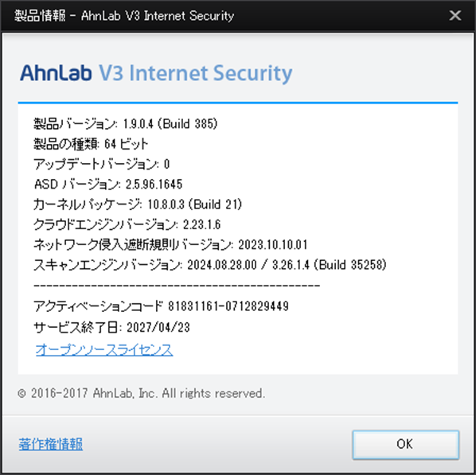Image resolution: width=476 pixels, height=475 pixels.
Task: Click the サービス終了日 2027/04/23 line
Action: 111,328
